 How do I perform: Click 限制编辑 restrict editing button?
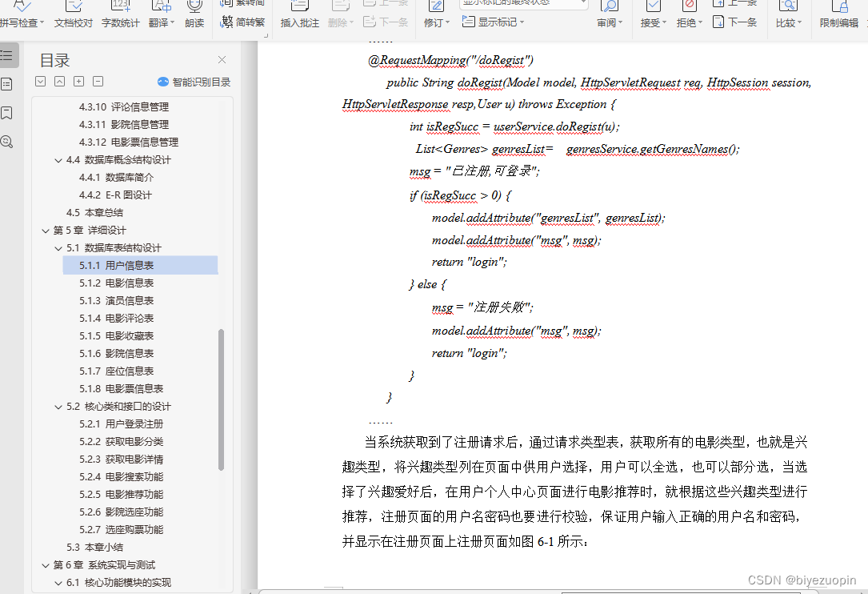coord(839,15)
